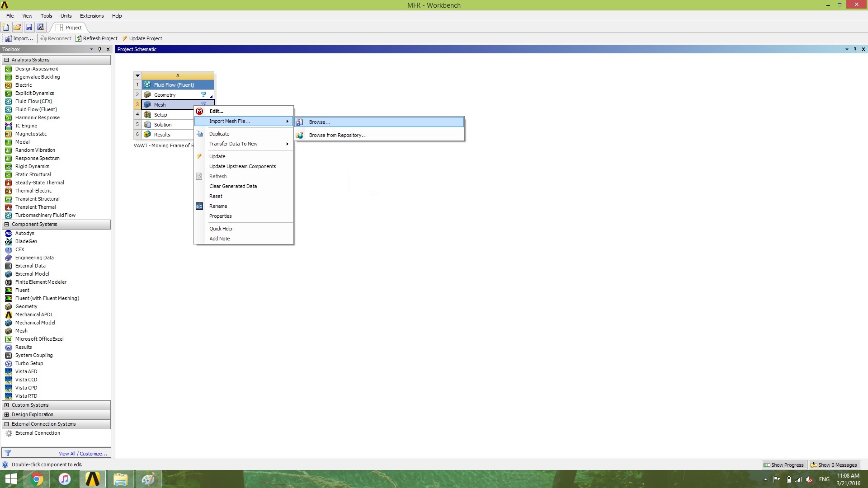Choose Turbomachinery Fluid Flow system

coord(45,215)
